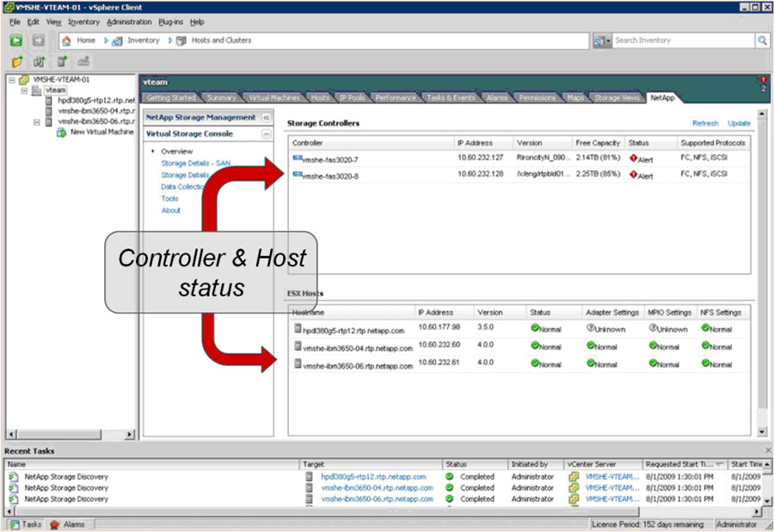Image resolution: width=774 pixels, height=532 pixels.
Task: Select the NetApp tab
Action: click(662, 98)
